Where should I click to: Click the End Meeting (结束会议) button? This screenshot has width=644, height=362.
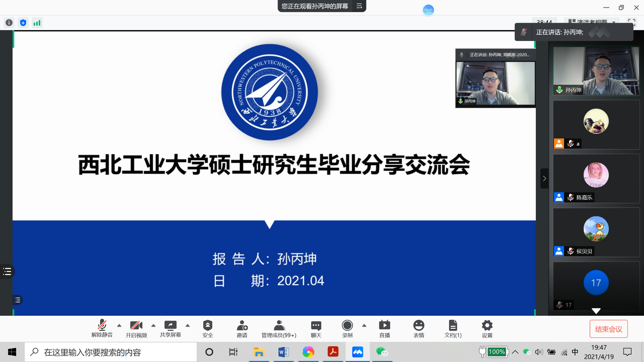(608, 329)
